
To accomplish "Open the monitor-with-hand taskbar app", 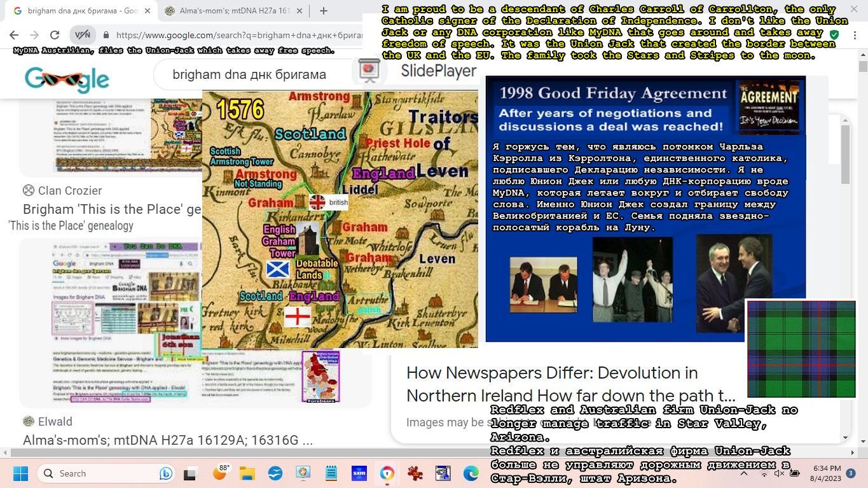I will pos(303,473).
